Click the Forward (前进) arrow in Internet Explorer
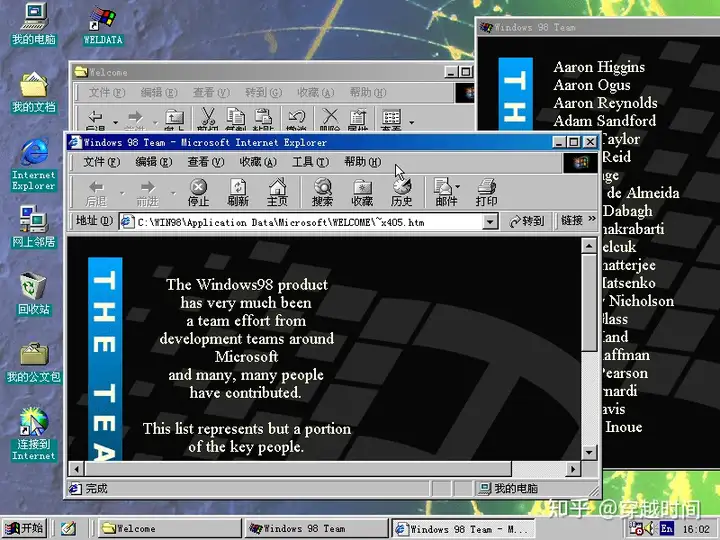This screenshot has width=720, height=540. (x=147, y=193)
